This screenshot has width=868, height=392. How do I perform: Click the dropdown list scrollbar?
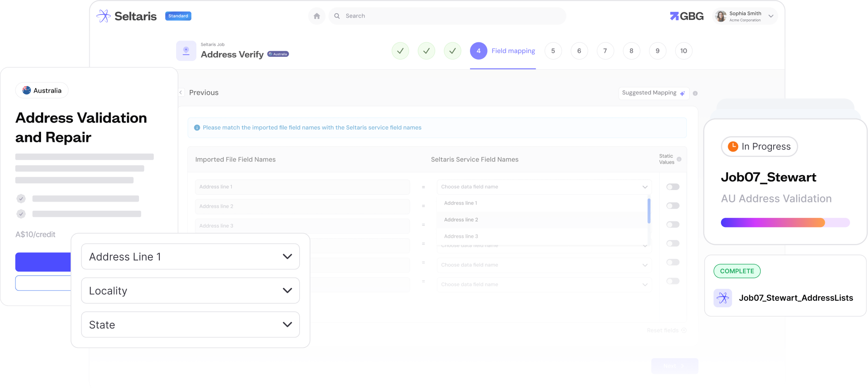point(649,211)
